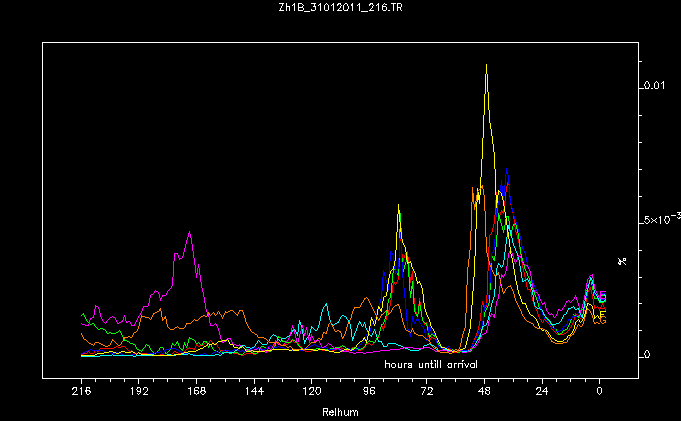The image size is (681, 421).
Task: Click the tallest yellow peak near 48 hours
Action: point(486,66)
